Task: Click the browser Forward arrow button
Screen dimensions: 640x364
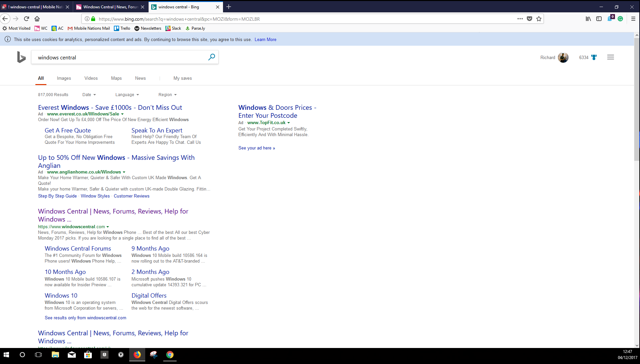Action: click(x=16, y=19)
